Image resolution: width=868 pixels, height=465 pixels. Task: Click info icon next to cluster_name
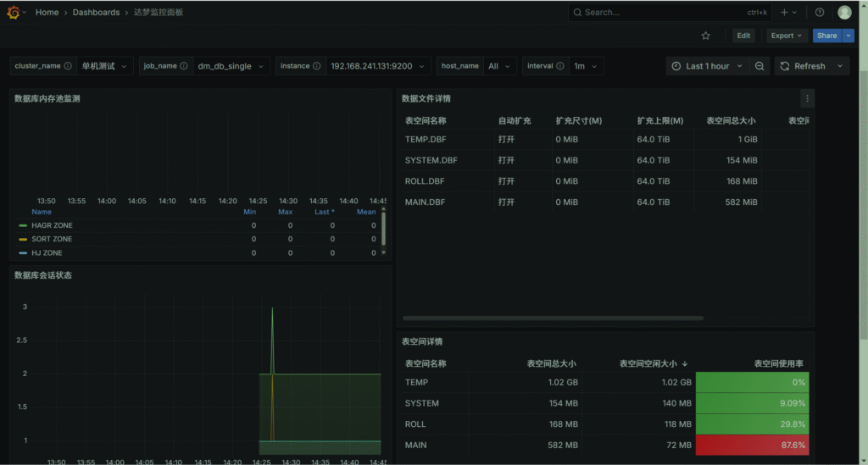pos(68,66)
